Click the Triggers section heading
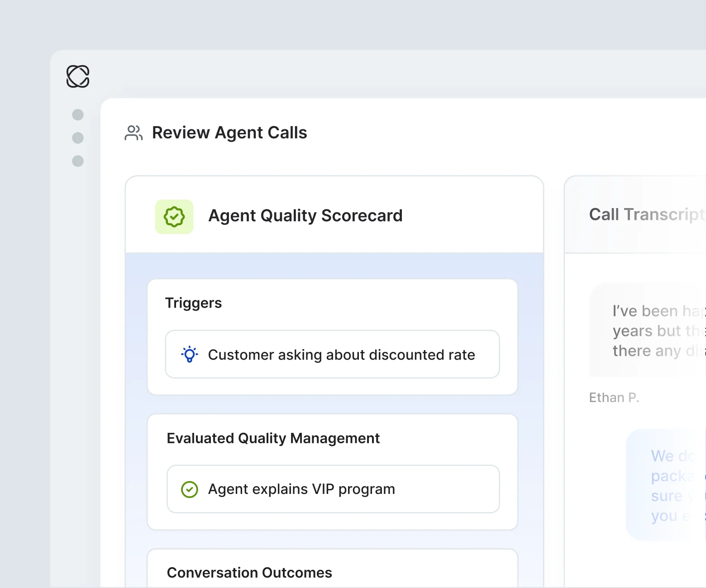 194,303
